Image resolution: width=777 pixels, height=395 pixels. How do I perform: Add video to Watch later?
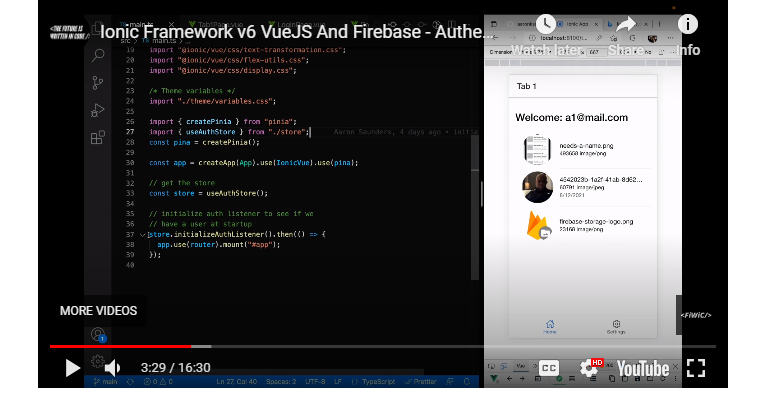546,35
